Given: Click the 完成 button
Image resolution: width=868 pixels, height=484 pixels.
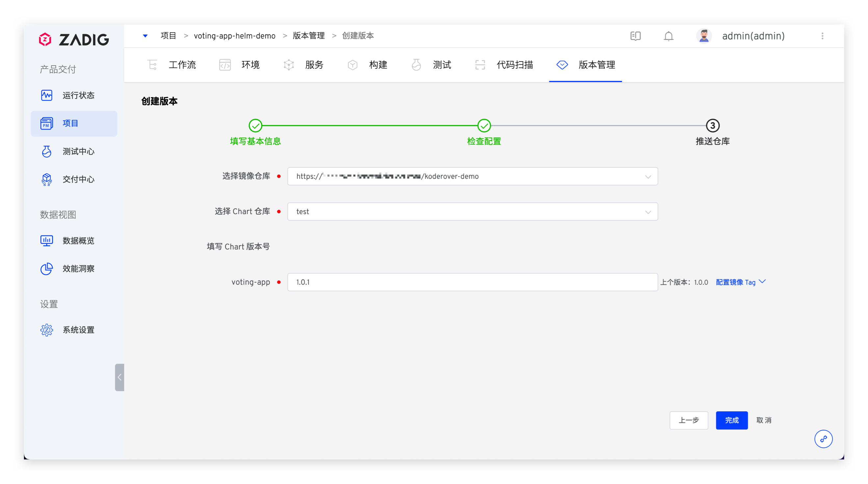Looking at the screenshot, I should point(731,420).
